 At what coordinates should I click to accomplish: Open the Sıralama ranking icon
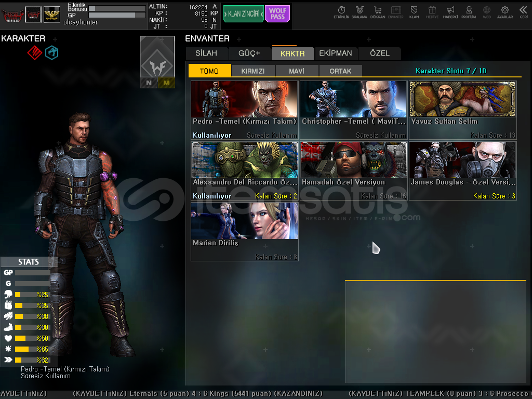coord(360,12)
